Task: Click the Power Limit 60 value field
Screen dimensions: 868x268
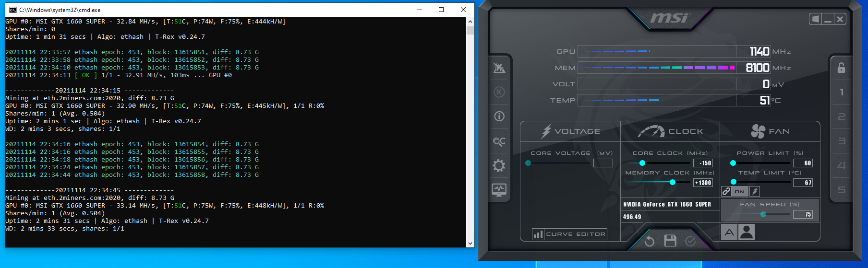Action: click(x=803, y=163)
